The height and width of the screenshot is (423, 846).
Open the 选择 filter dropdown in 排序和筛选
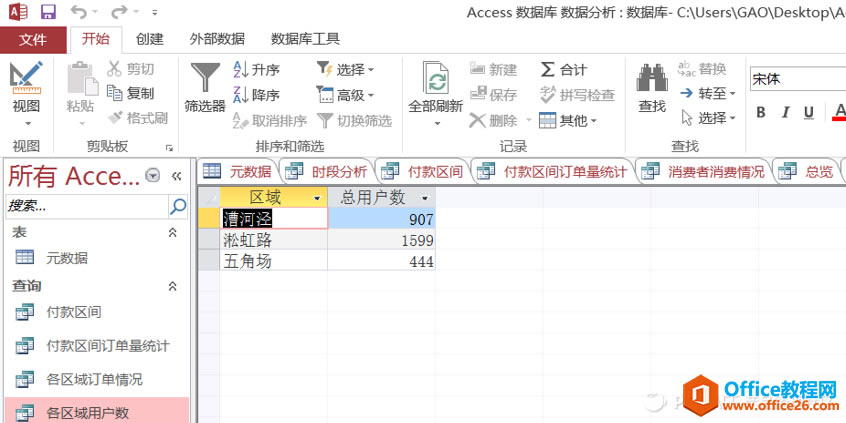pos(345,69)
